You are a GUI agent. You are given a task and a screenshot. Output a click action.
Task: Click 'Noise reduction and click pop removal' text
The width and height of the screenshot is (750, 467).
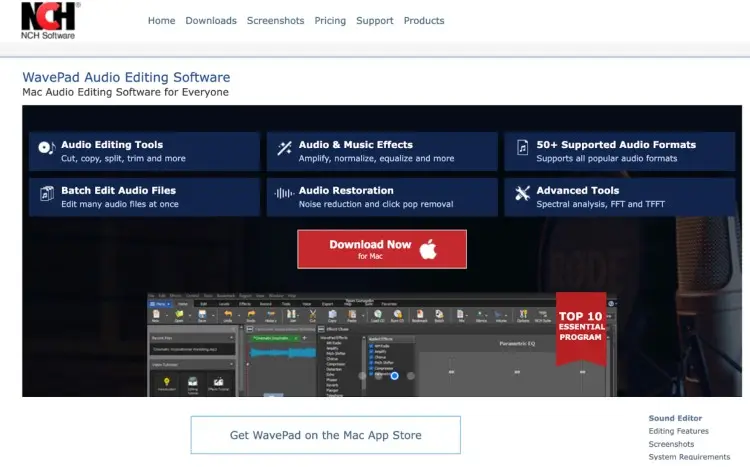(376, 204)
